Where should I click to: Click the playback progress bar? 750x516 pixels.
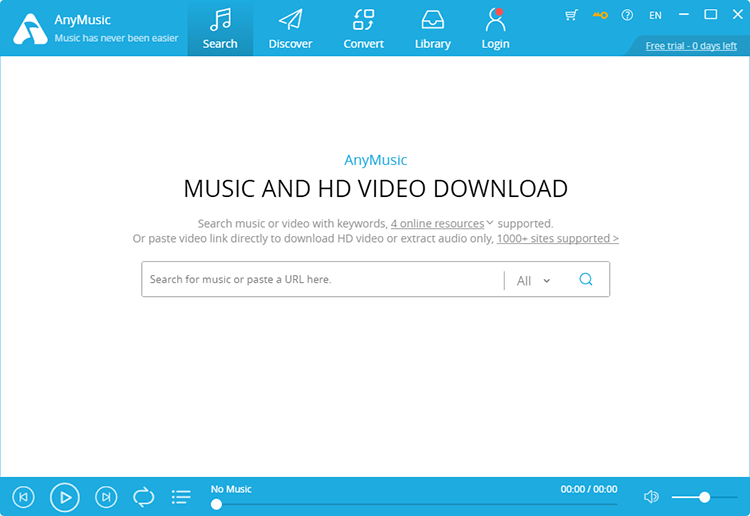tap(414, 504)
